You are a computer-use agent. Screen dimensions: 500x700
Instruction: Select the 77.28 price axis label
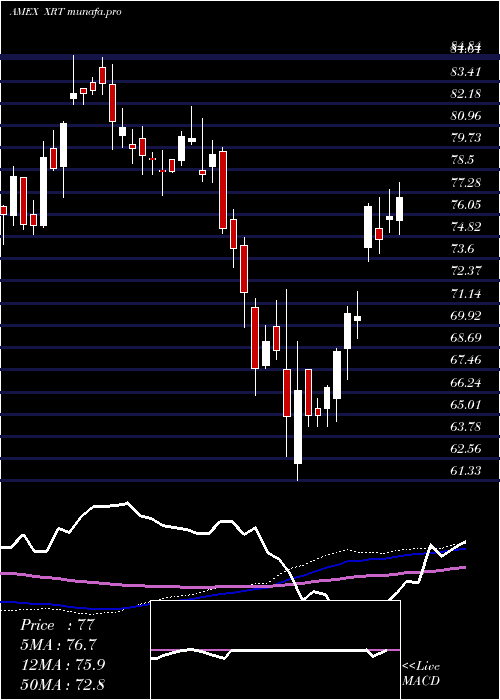point(467,183)
